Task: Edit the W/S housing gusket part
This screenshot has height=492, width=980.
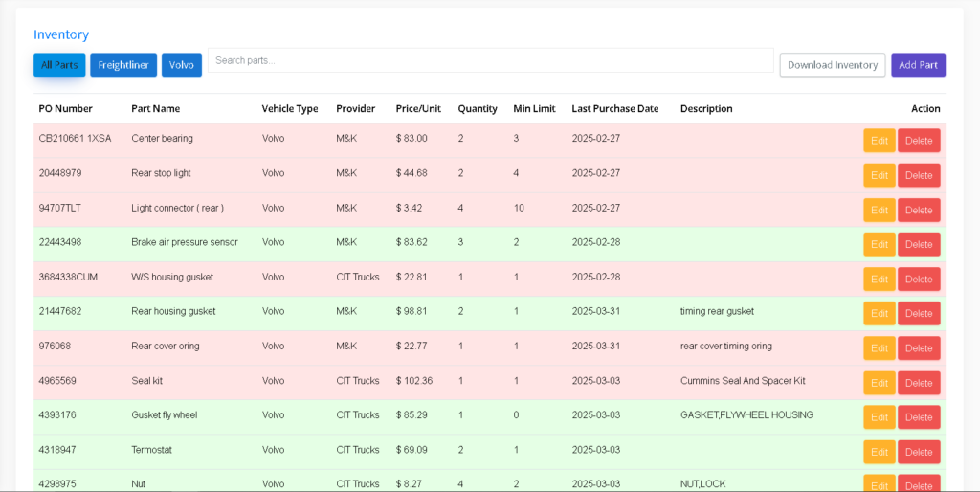Action: click(x=880, y=280)
